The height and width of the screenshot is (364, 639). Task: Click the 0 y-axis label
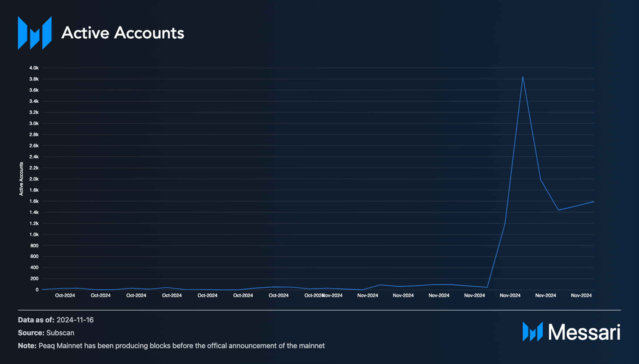37,290
